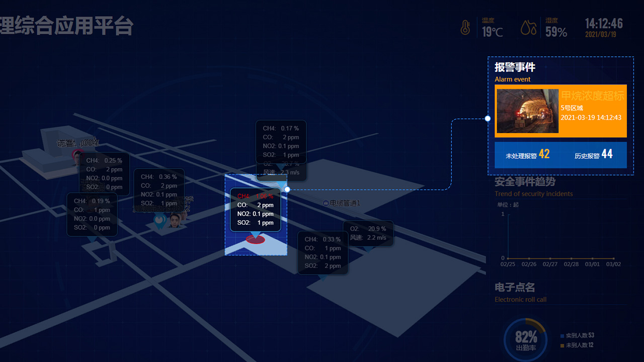Select sensor popup showing CH4 0.25 %

tap(104, 173)
